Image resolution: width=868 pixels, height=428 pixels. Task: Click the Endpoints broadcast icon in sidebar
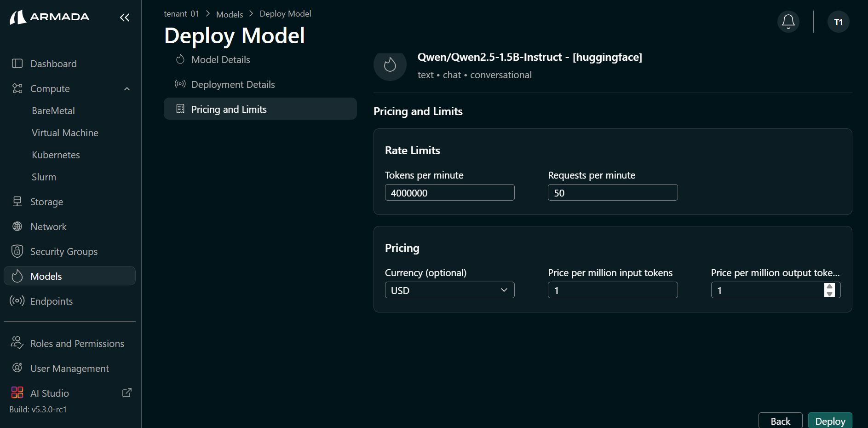tap(17, 301)
